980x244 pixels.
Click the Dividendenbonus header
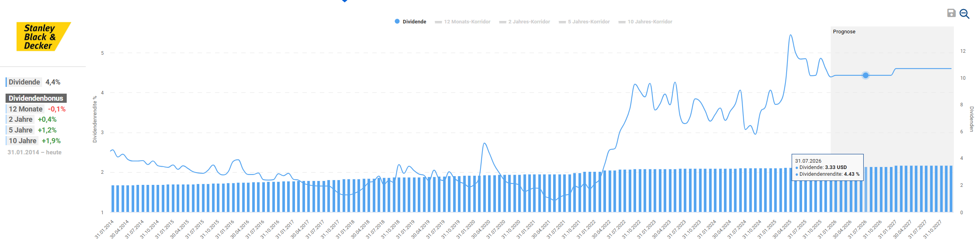pyautogui.click(x=36, y=98)
